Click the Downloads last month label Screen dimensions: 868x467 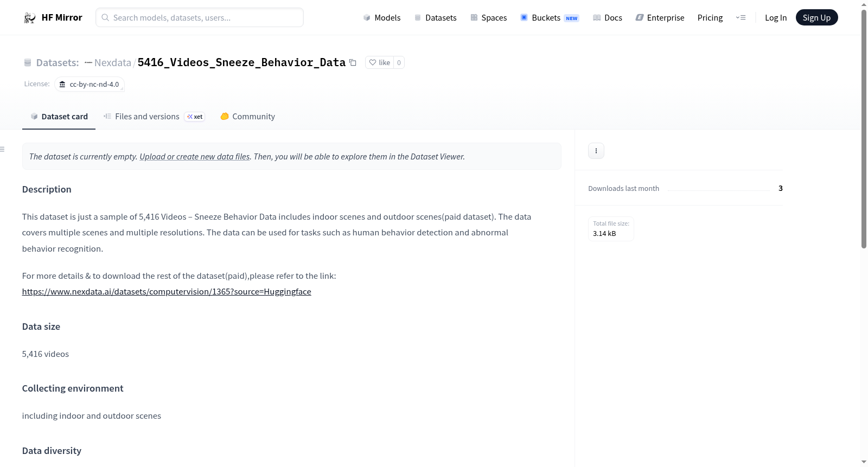click(x=624, y=189)
